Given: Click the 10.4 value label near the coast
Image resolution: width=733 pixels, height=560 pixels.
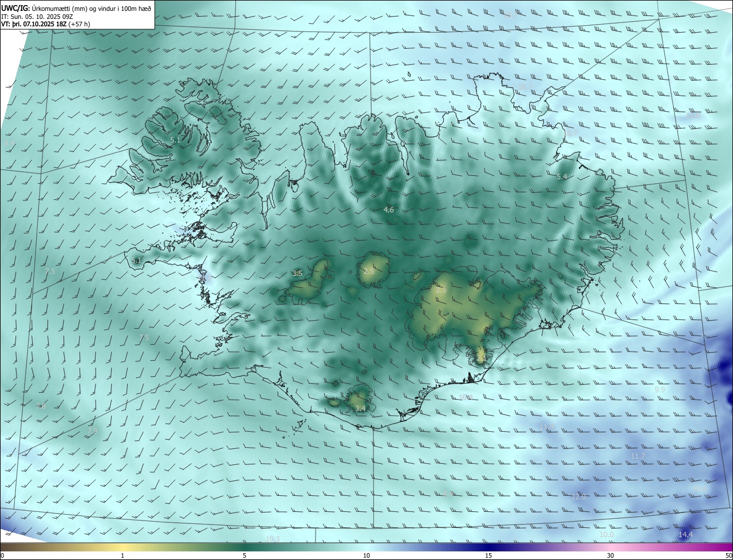Looking at the screenshot, I should point(466,397).
